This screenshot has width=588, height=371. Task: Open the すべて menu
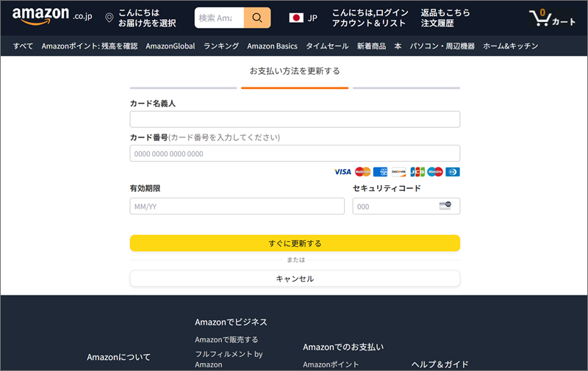pos(23,46)
